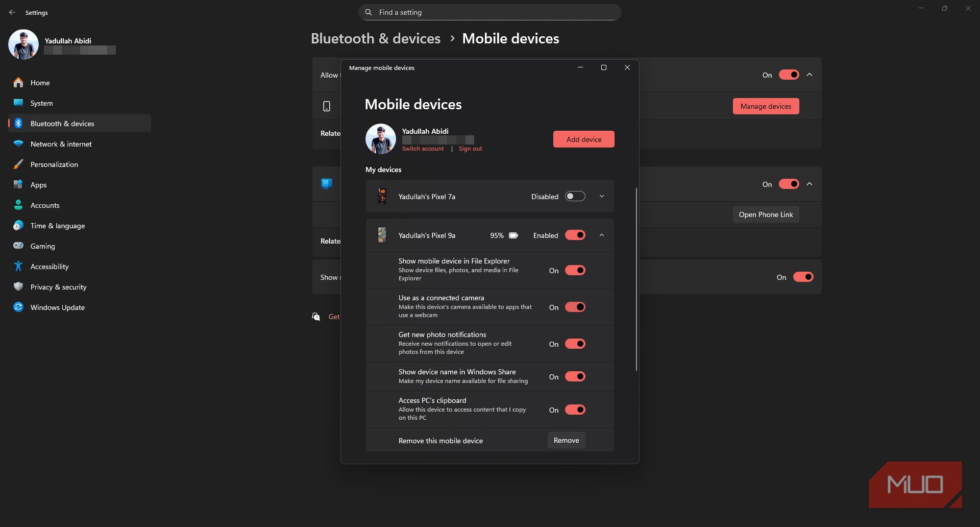This screenshot has height=527, width=980.
Task: Click the Gaming controller icon
Action: [18, 246]
